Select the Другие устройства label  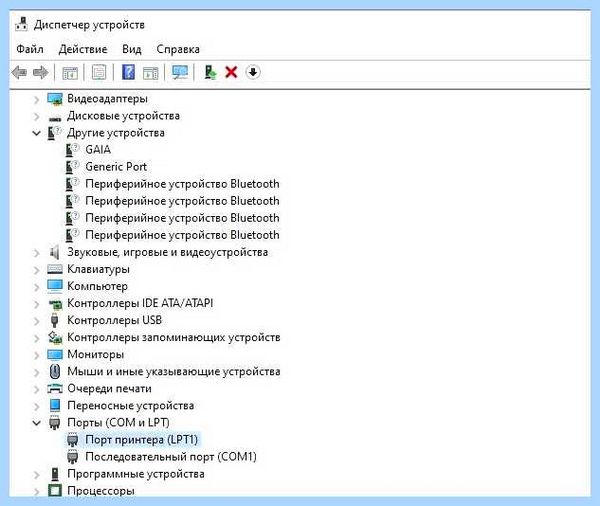tap(116, 133)
